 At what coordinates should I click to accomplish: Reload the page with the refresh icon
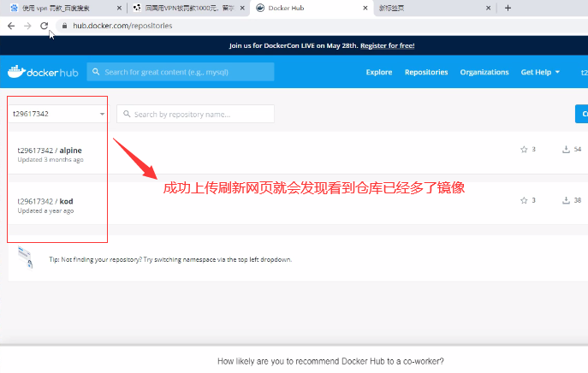[x=44, y=26]
